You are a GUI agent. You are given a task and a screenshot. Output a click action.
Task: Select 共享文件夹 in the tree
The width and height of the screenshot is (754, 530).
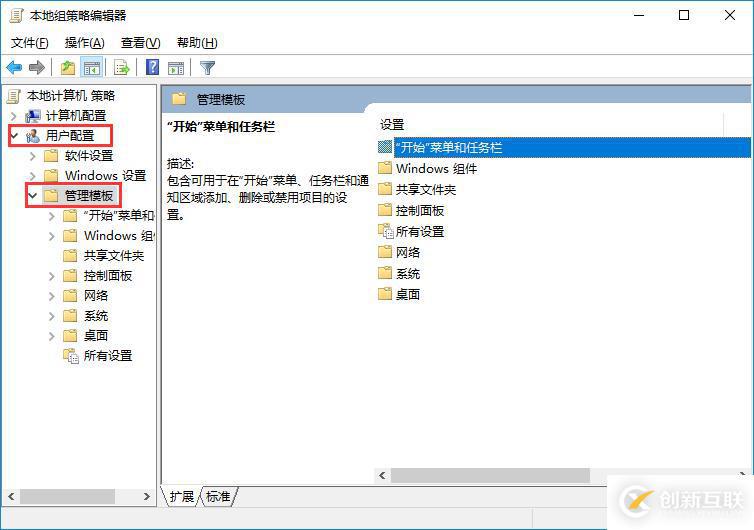[114, 256]
